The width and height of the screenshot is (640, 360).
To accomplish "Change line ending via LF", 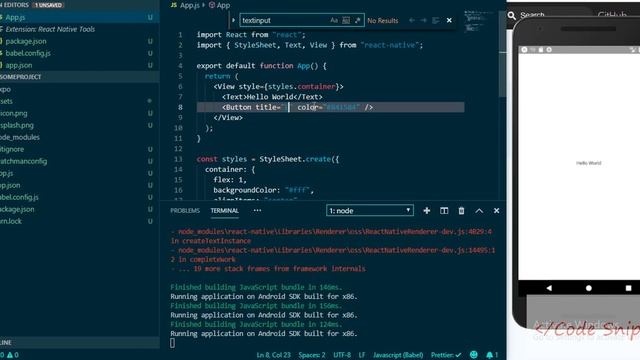I will pos(362,355).
